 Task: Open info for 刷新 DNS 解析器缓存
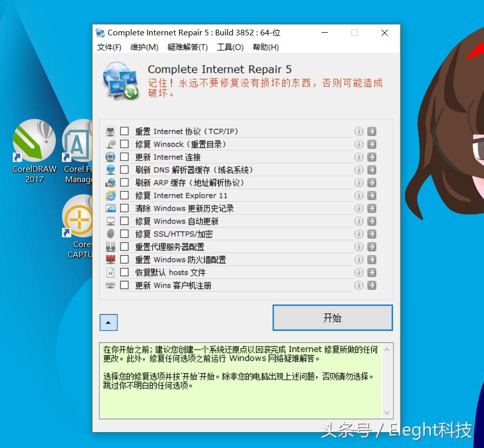pyautogui.click(x=359, y=170)
